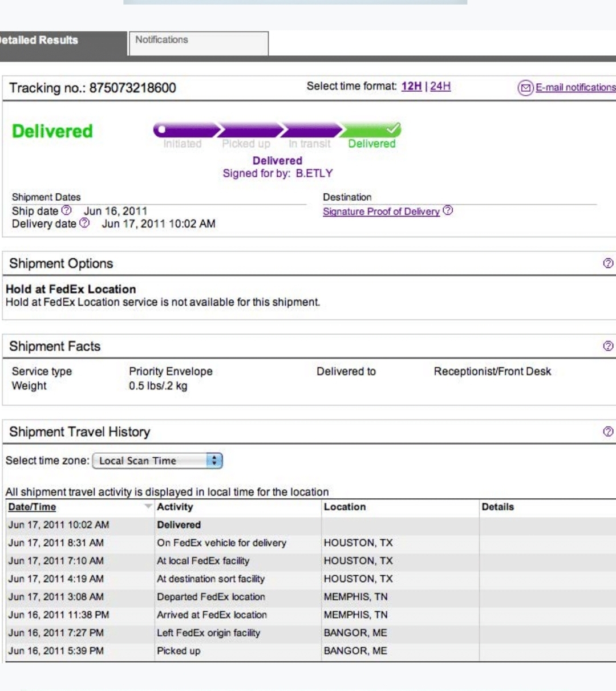Sort by the Date/Time column header
The height and width of the screenshot is (691, 616).
pyautogui.click(x=32, y=507)
